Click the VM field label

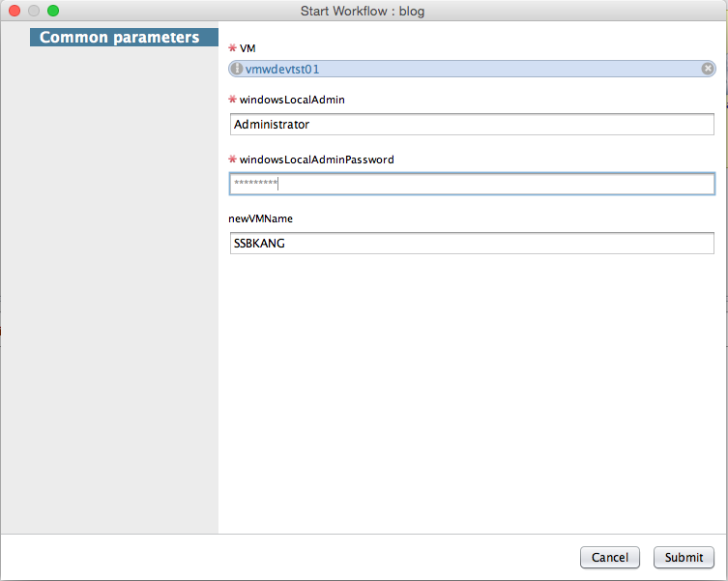[x=248, y=48]
